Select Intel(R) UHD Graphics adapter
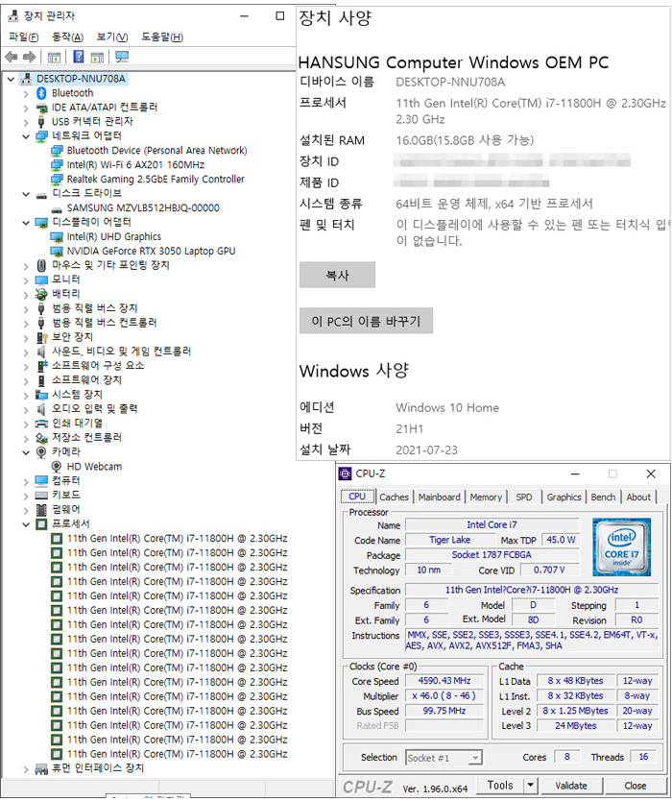Screen dimensions: 672x801 [x=114, y=236]
